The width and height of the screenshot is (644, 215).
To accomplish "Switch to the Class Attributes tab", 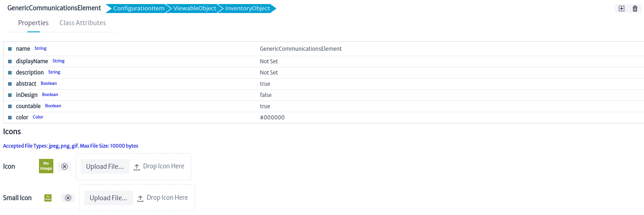I will (83, 23).
